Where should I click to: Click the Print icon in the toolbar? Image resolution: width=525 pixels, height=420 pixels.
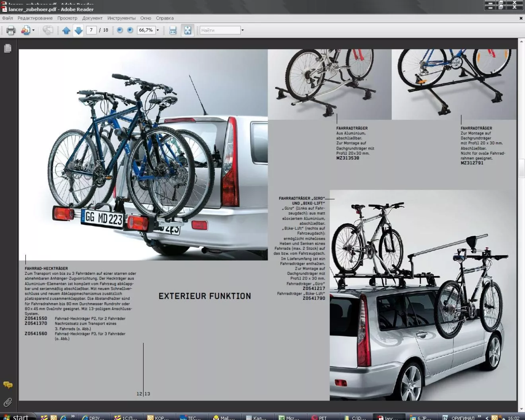11,30
